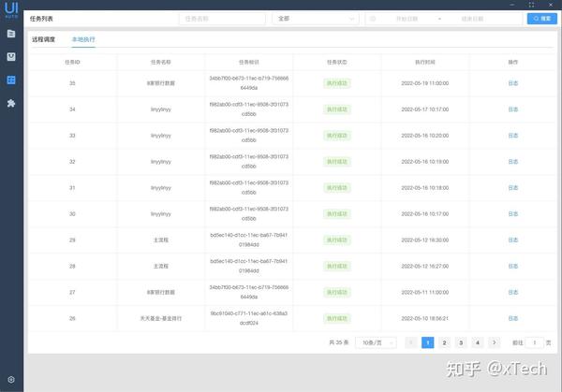Screen dimensions: 562x392
Task: Open the inbox-style icon in left sidebar
Action: pyautogui.click(x=11, y=56)
